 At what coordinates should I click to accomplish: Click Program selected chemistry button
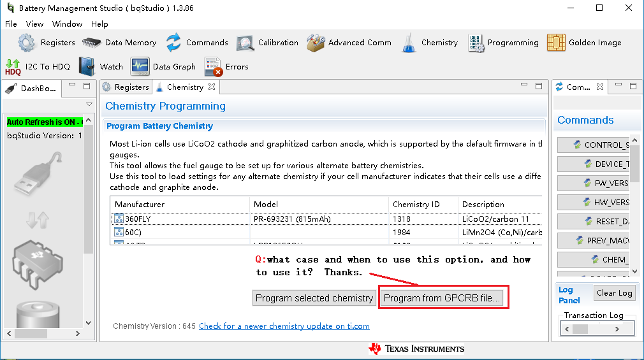(314, 298)
